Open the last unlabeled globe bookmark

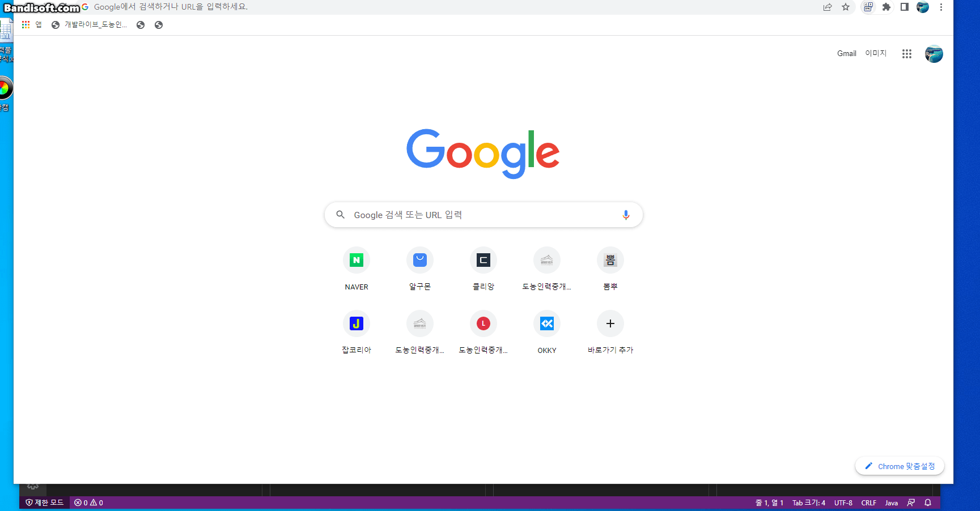[x=159, y=25]
